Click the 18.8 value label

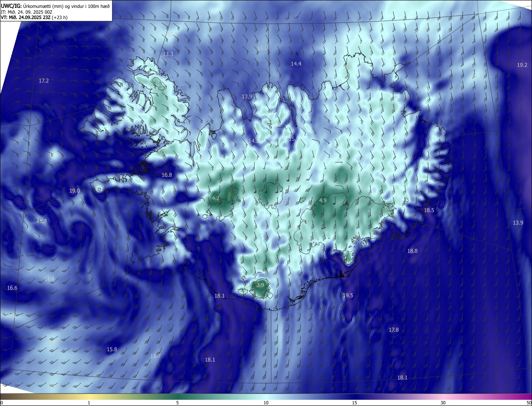tap(412, 251)
